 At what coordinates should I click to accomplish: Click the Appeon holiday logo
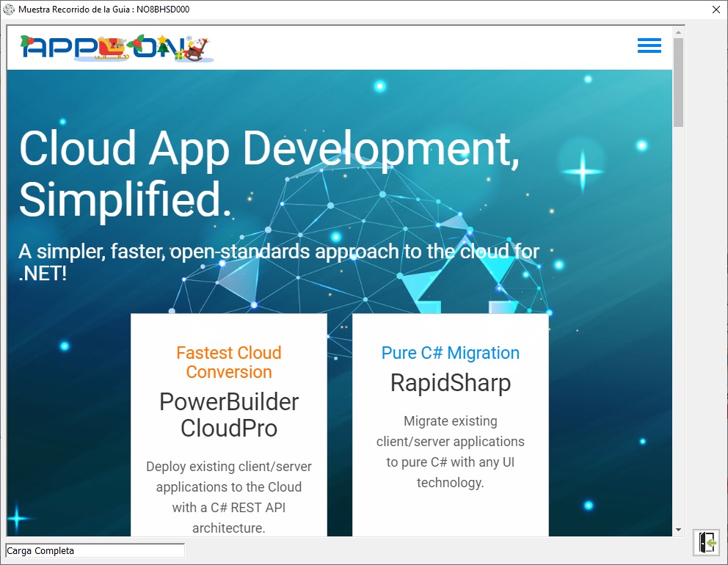pos(116,48)
